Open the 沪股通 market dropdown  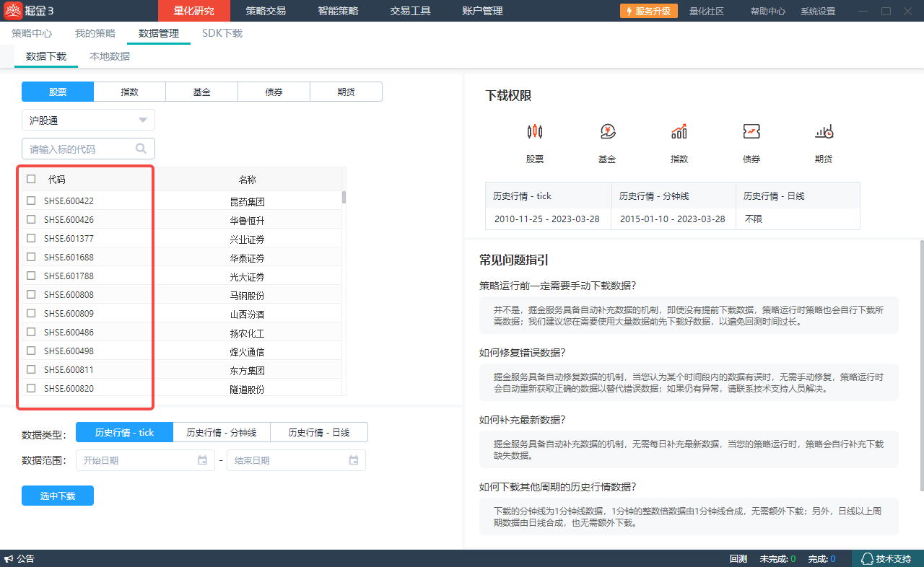tap(88, 120)
